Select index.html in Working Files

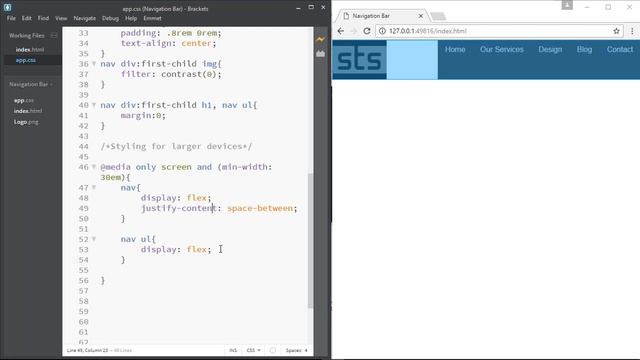tap(30, 49)
